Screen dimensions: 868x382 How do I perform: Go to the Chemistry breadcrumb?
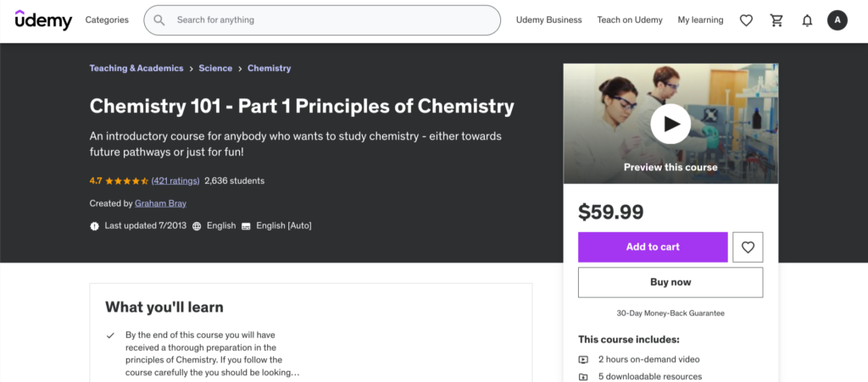269,69
